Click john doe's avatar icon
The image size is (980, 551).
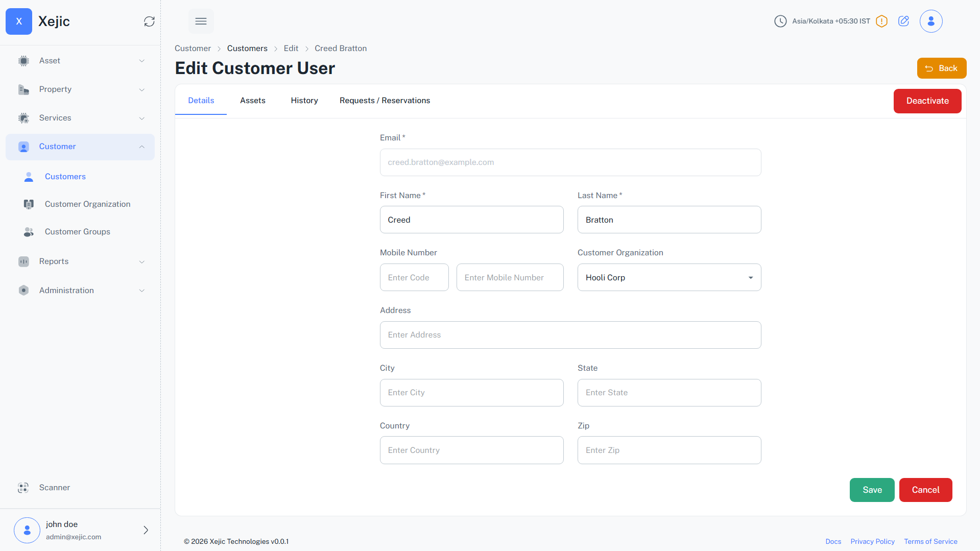click(27, 530)
